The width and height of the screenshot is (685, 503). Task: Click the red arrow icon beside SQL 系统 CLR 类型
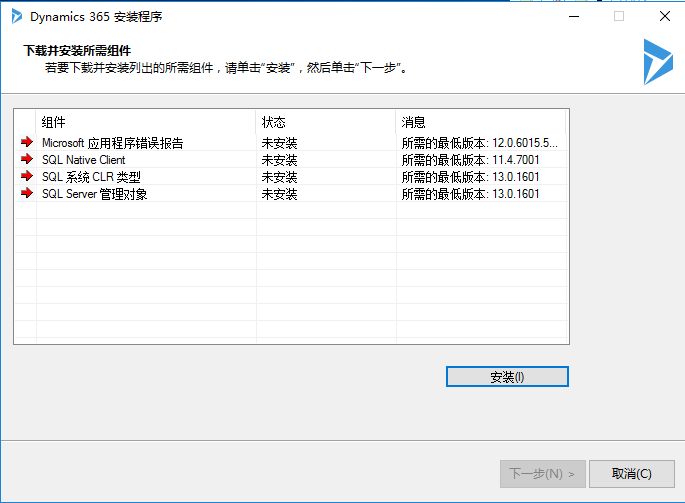(x=27, y=176)
